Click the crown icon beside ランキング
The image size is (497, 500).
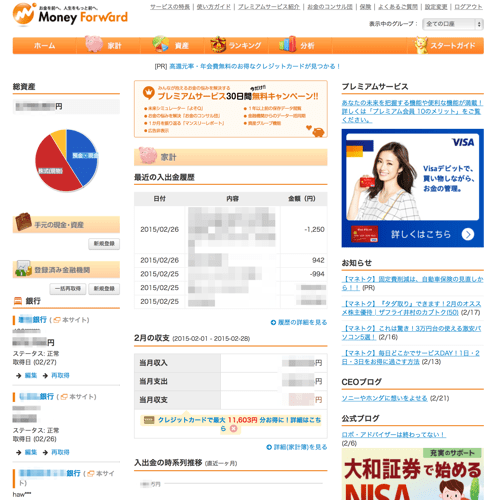click(x=218, y=44)
